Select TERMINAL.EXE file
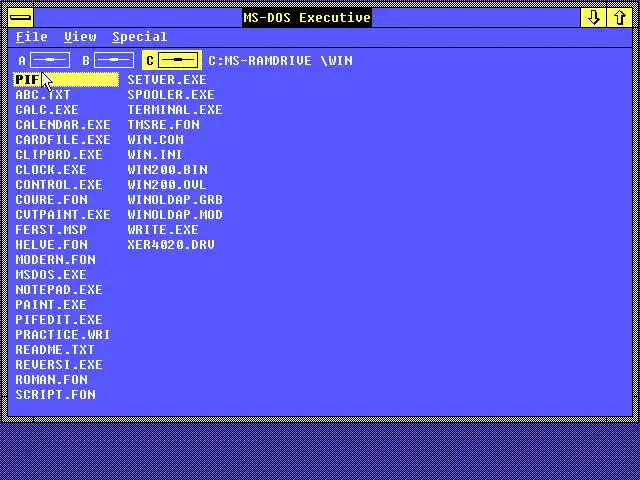 click(175, 110)
